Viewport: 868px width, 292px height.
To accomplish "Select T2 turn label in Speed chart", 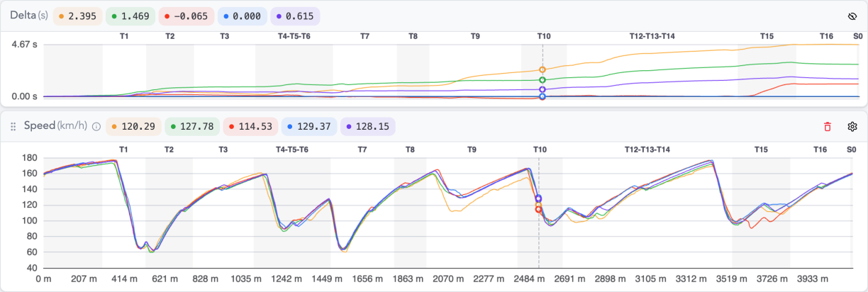I will [169, 150].
